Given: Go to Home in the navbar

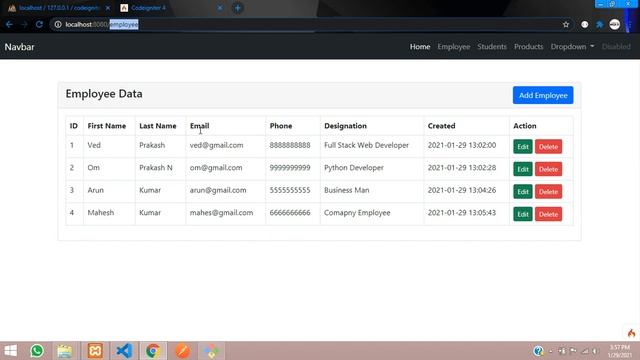Looking at the screenshot, I should tap(420, 47).
